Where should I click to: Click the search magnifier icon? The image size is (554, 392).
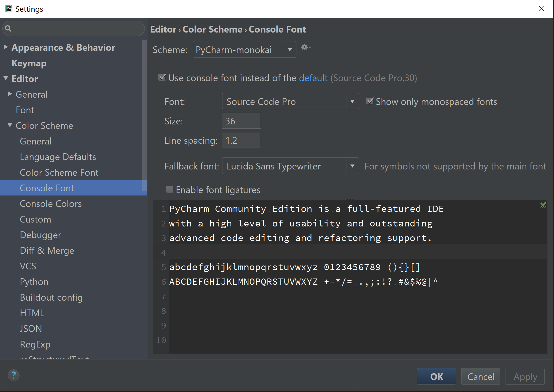tap(8, 28)
